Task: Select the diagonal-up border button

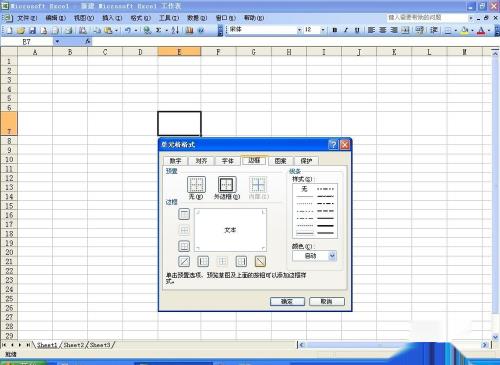Action: pos(184,261)
